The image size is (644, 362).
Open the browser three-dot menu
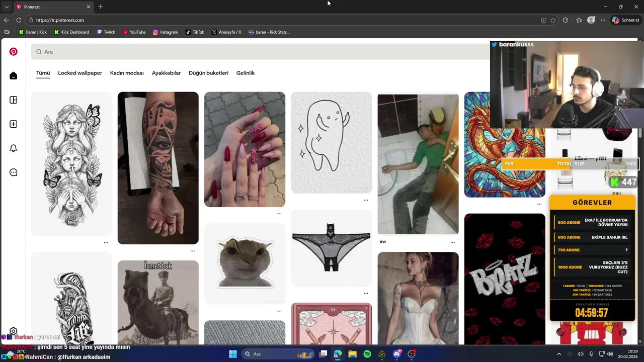pyautogui.click(x=603, y=20)
